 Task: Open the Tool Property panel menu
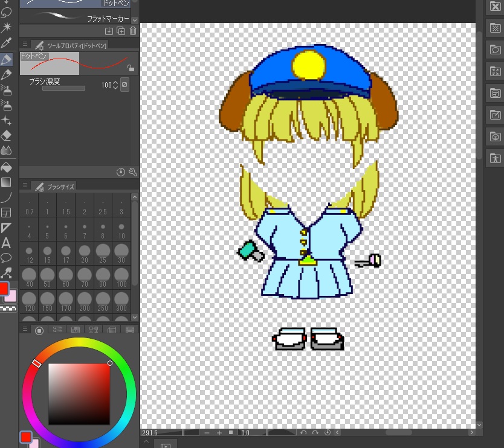pyautogui.click(x=25, y=44)
